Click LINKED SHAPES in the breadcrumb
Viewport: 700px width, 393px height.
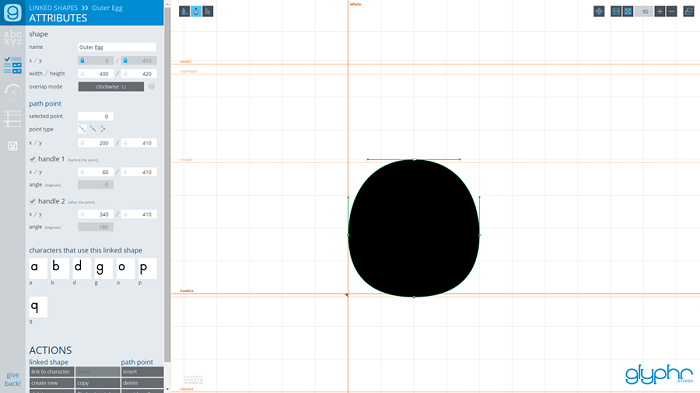point(53,8)
